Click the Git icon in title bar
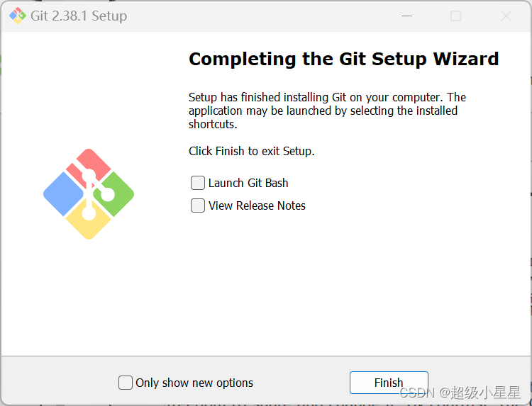The height and width of the screenshot is (406, 532). click(x=18, y=16)
